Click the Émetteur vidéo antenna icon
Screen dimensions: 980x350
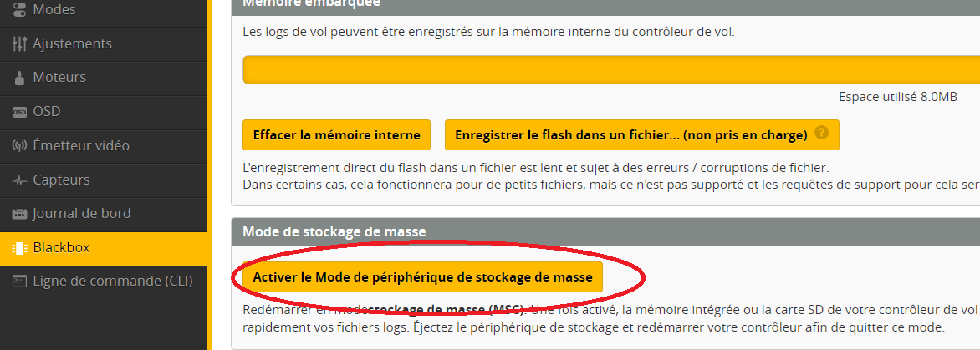pos(18,146)
